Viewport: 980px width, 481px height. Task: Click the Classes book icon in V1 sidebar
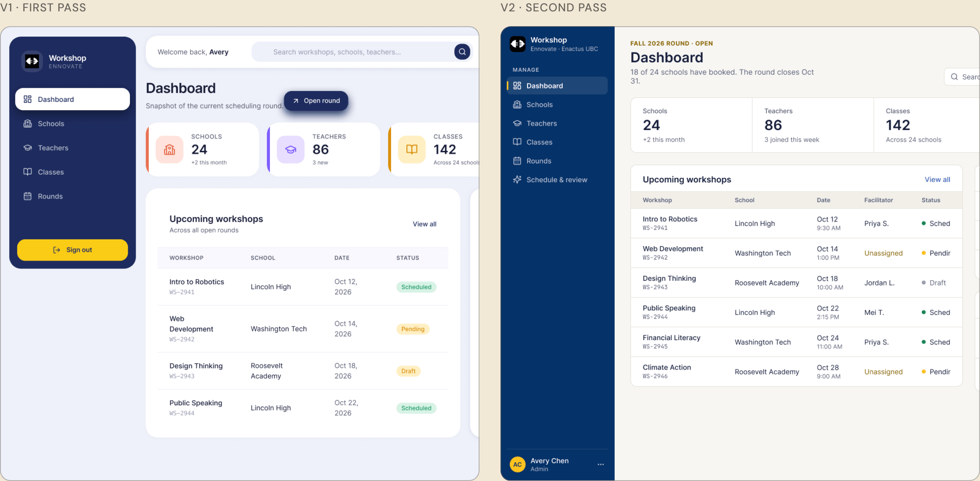28,172
